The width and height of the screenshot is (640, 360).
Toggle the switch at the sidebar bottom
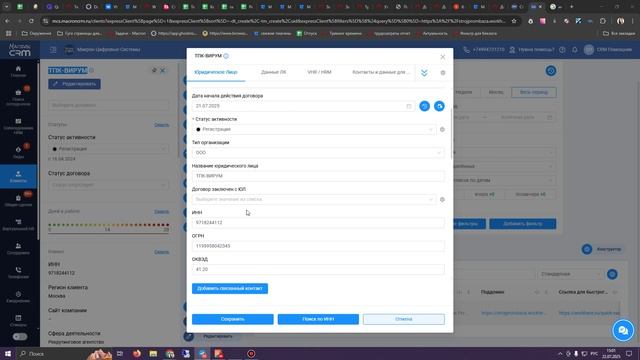click(20, 337)
